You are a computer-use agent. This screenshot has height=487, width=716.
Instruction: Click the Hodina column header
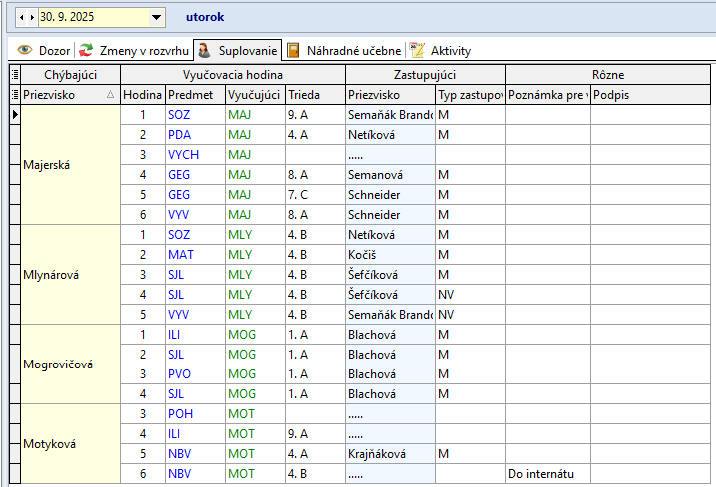pos(142,94)
